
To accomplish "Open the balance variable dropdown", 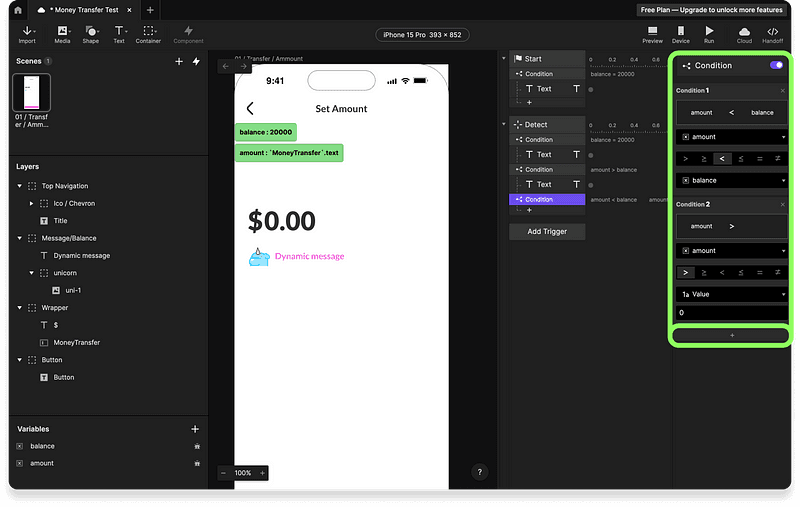I will click(732, 180).
